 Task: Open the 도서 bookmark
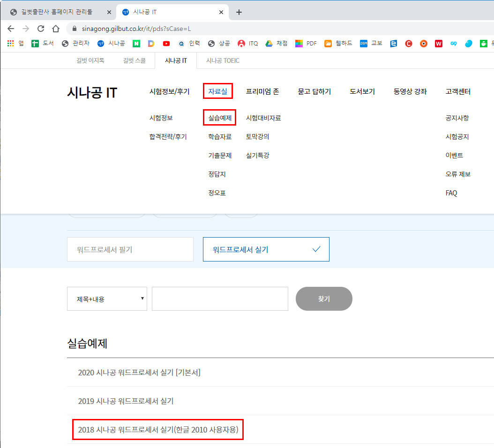[x=43, y=43]
